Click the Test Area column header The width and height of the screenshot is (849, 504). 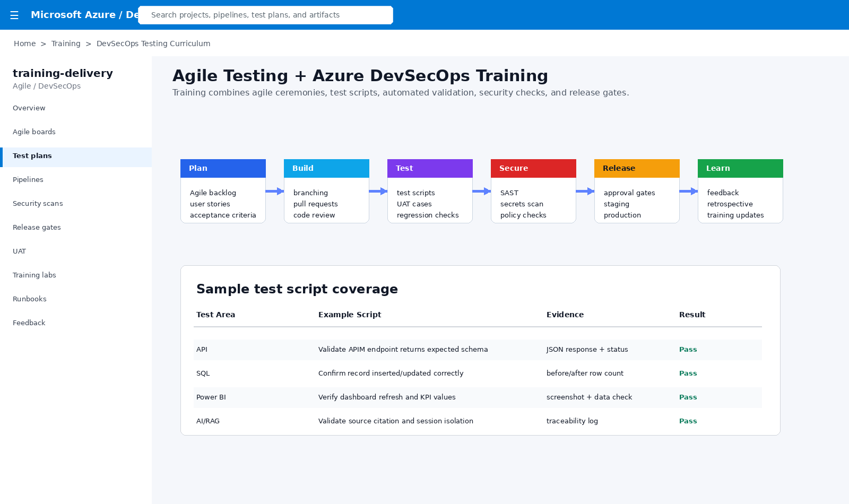pyautogui.click(x=215, y=315)
